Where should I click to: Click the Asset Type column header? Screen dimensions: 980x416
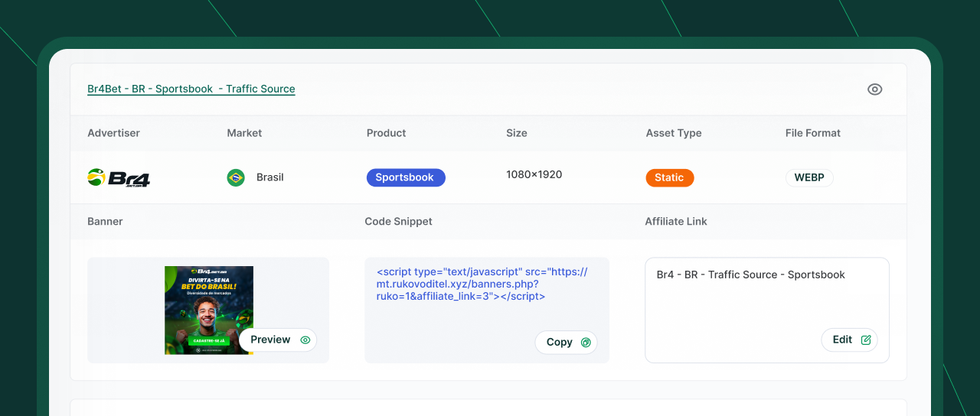click(674, 133)
